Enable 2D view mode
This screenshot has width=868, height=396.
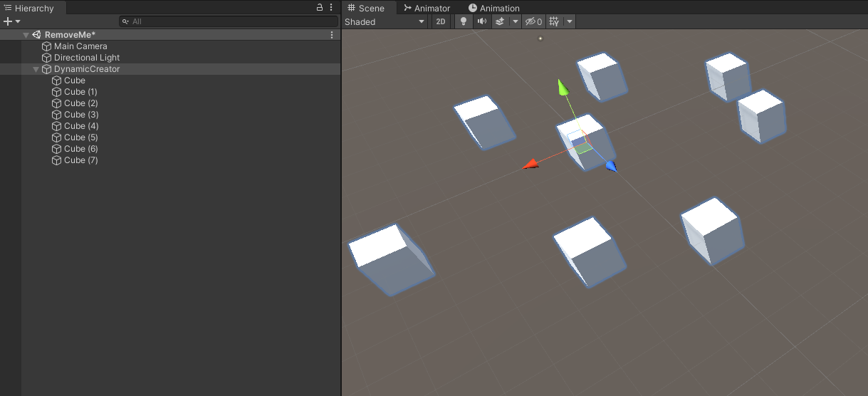click(441, 21)
